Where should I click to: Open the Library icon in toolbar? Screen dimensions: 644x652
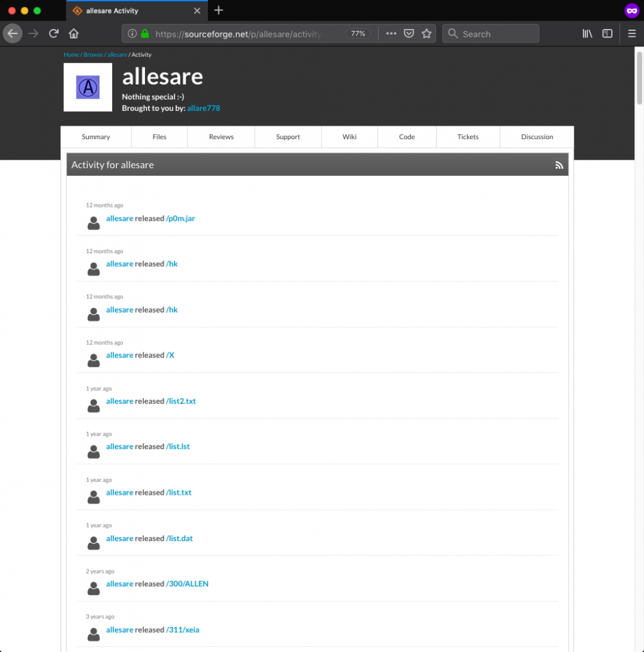click(x=587, y=34)
